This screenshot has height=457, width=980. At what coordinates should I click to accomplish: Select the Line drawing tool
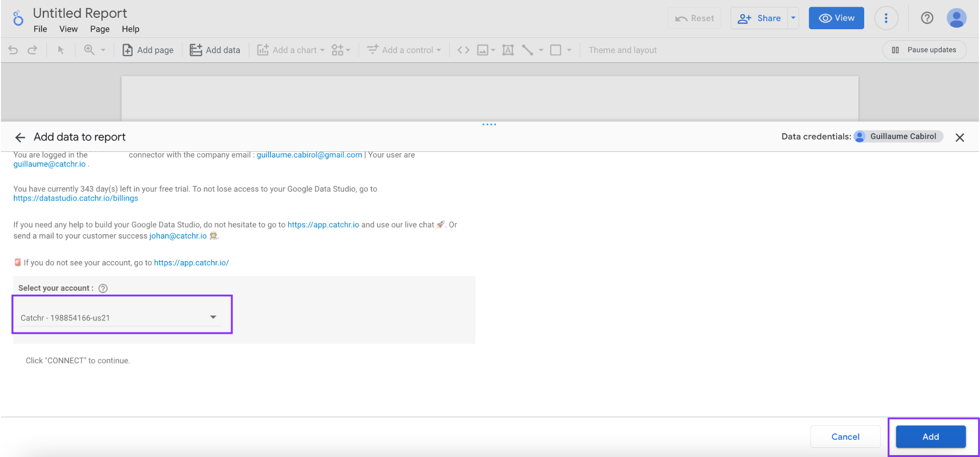point(528,50)
